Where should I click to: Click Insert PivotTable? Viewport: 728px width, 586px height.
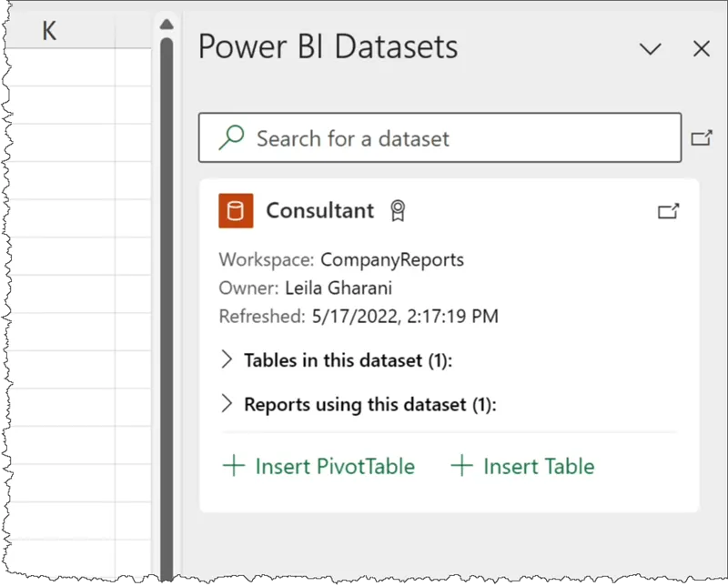coord(318,467)
